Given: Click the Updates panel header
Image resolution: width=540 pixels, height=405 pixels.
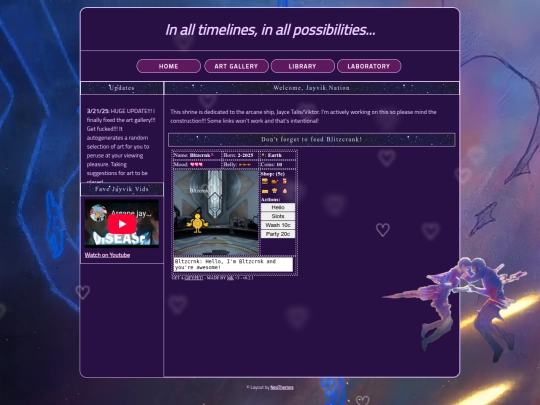Looking at the screenshot, I should [122, 88].
